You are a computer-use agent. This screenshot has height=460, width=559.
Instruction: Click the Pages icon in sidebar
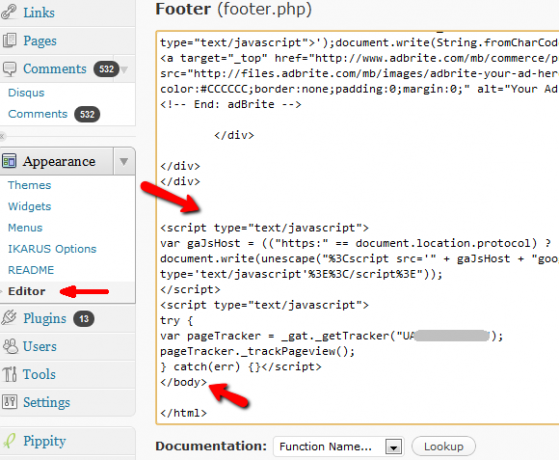pos(9,40)
